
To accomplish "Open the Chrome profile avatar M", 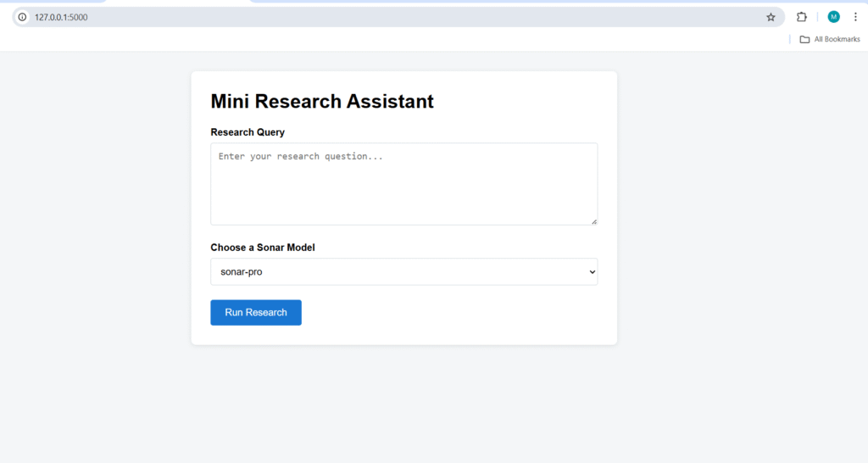I will (x=833, y=17).
